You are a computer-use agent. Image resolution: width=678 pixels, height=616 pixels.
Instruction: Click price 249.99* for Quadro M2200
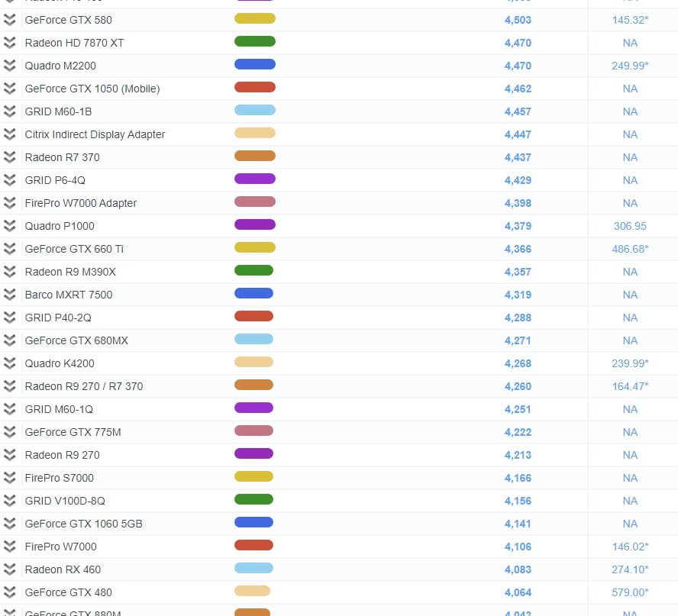click(630, 66)
